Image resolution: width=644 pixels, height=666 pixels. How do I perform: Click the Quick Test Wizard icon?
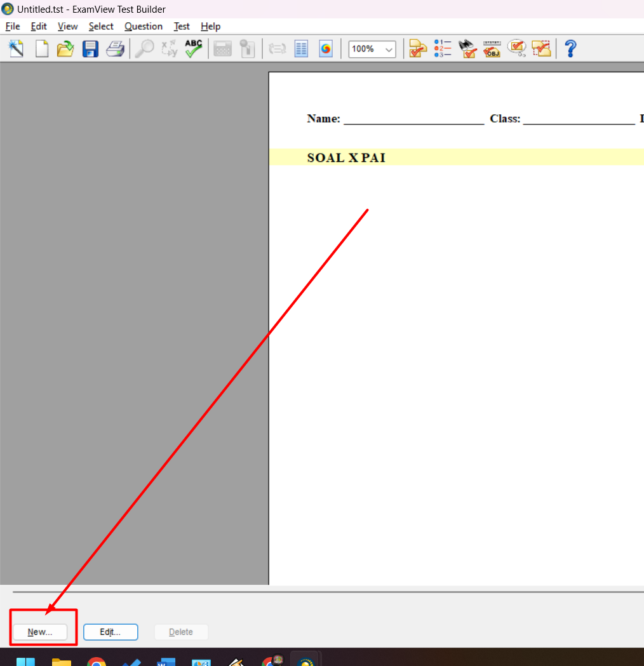point(16,49)
